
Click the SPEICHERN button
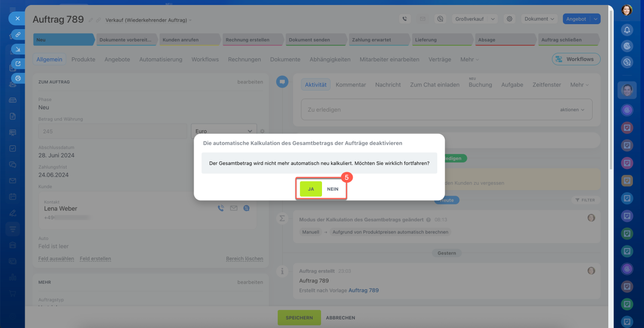pos(299,318)
